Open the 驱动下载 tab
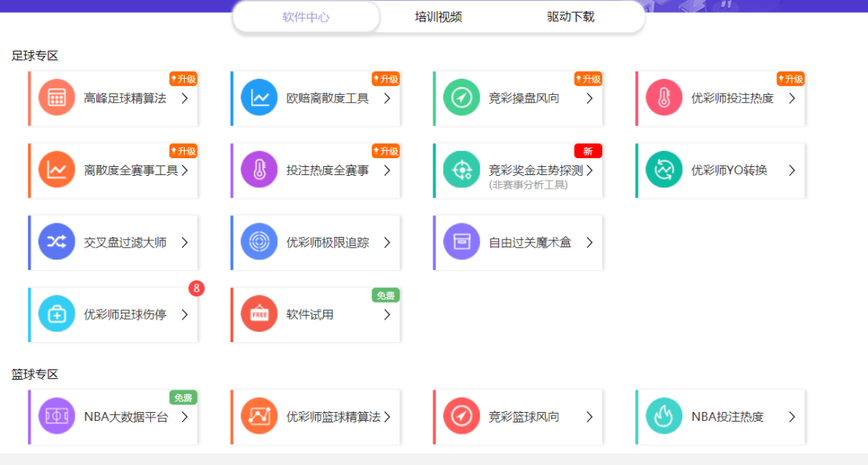This screenshot has height=465, width=868. pyautogui.click(x=571, y=17)
